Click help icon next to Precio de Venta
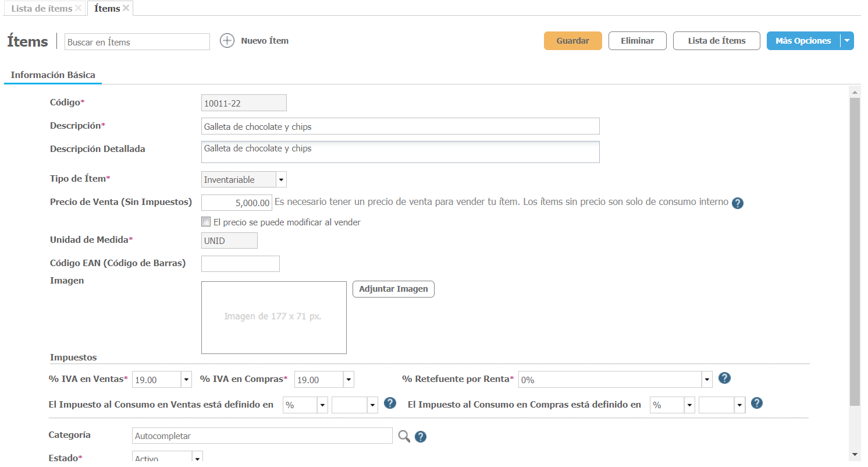Screen dimensions: 868x467 click(x=738, y=203)
